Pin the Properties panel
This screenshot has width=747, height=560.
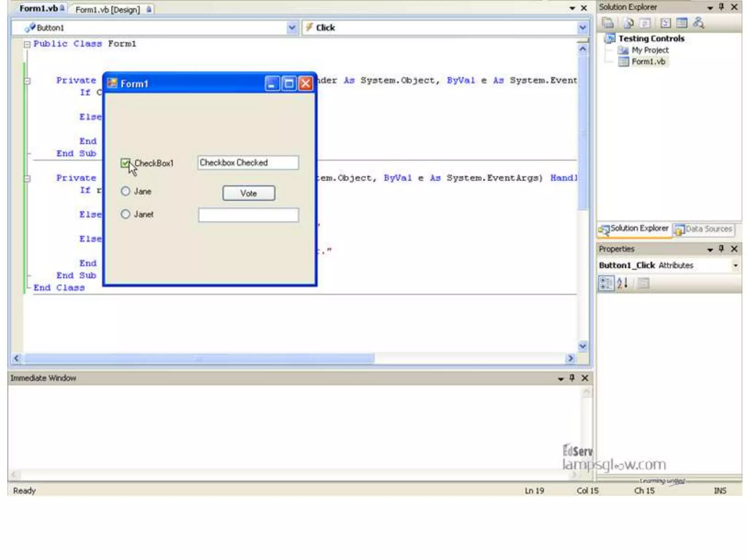tap(721, 249)
